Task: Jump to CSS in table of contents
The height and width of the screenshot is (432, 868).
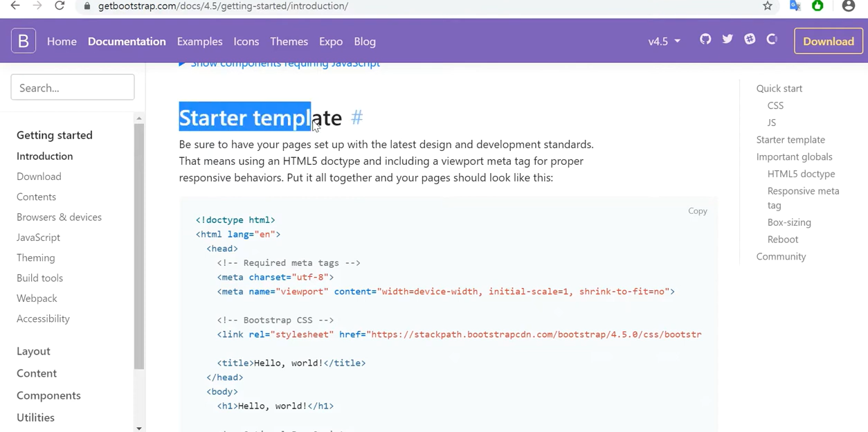Action: (x=775, y=106)
